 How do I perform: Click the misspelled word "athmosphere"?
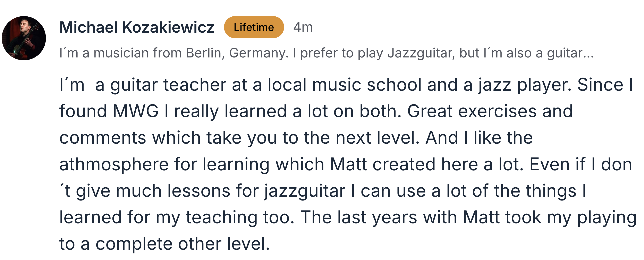pos(114,164)
